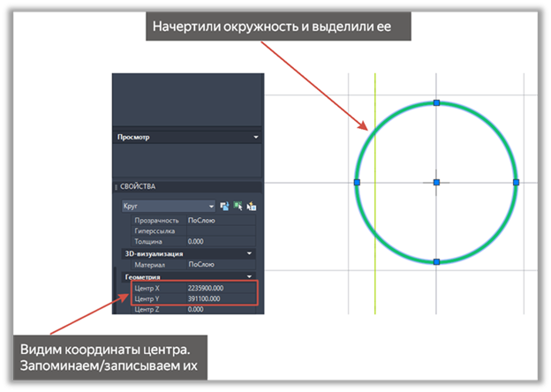
Task: Toggle the PICKADD value icon
Action: pyautogui.click(x=224, y=207)
